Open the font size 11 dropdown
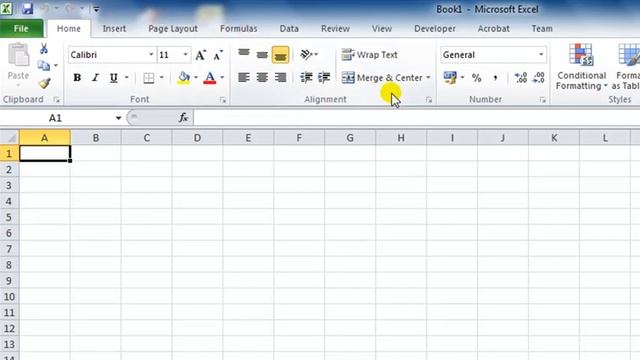This screenshot has height=360, width=640. tap(186, 55)
